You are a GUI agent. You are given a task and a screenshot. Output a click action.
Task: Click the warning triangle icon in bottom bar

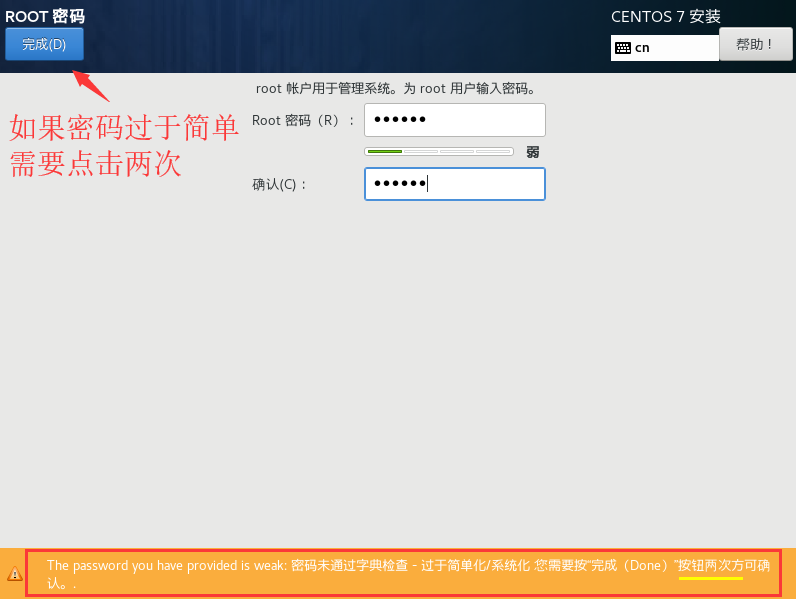coord(14,574)
